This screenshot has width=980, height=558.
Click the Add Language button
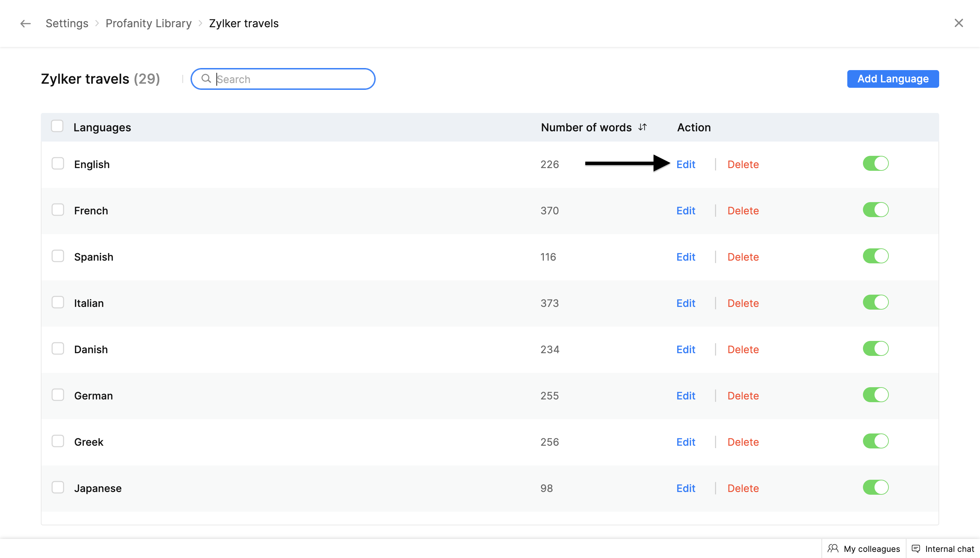click(x=893, y=79)
